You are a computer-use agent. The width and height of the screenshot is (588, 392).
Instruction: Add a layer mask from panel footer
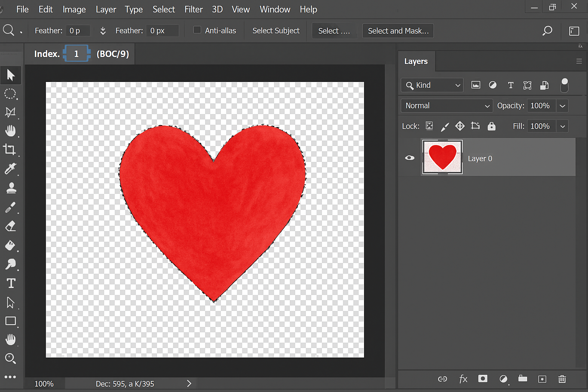pyautogui.click(x=483, y=379)
